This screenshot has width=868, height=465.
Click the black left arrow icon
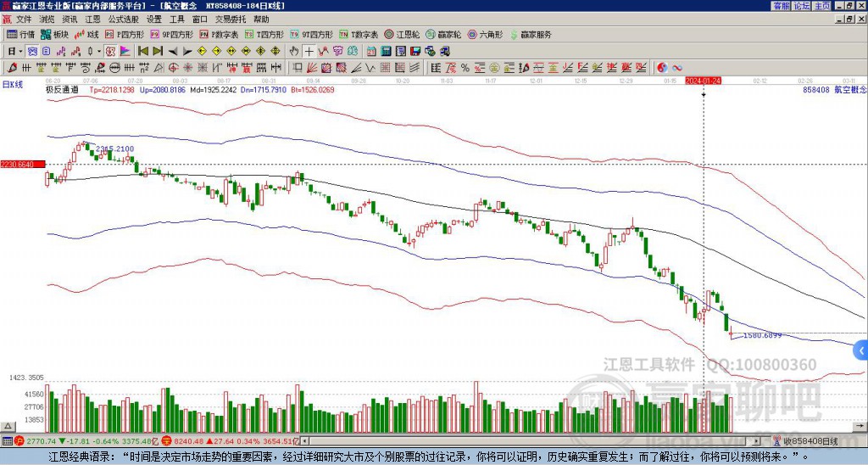[173, 51]
